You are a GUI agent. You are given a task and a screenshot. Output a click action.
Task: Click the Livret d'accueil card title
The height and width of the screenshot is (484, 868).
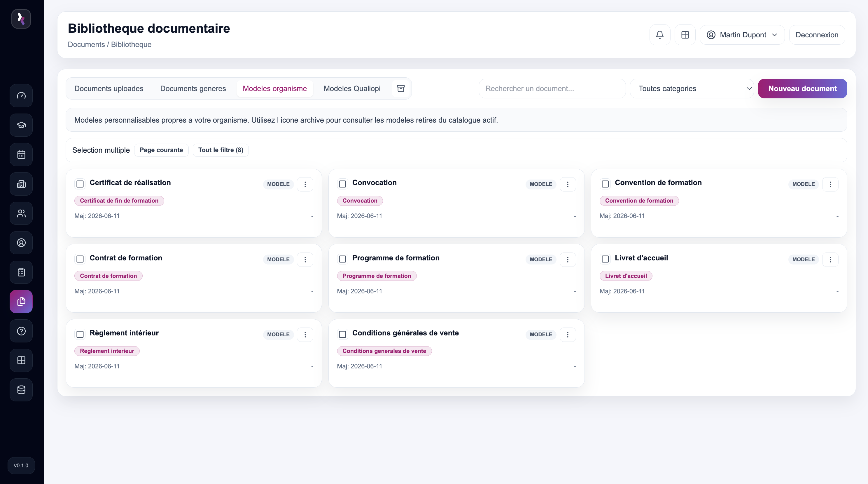coord(641,258)
